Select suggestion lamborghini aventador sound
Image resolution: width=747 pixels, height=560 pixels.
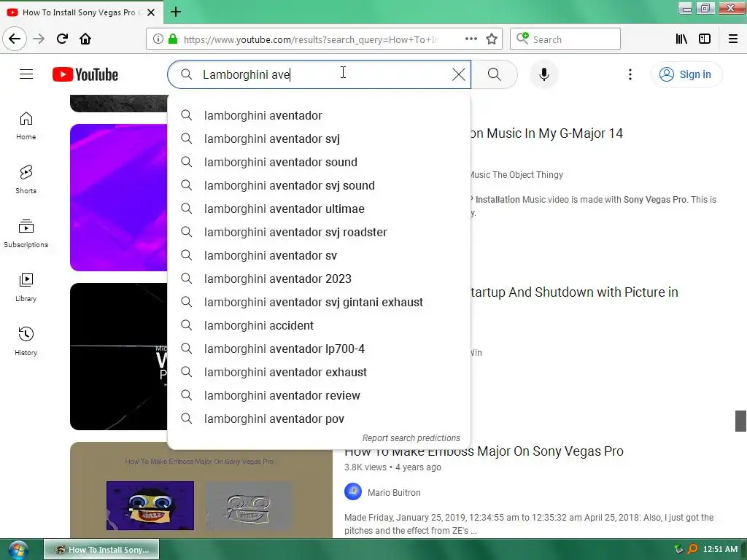[319, 162]
